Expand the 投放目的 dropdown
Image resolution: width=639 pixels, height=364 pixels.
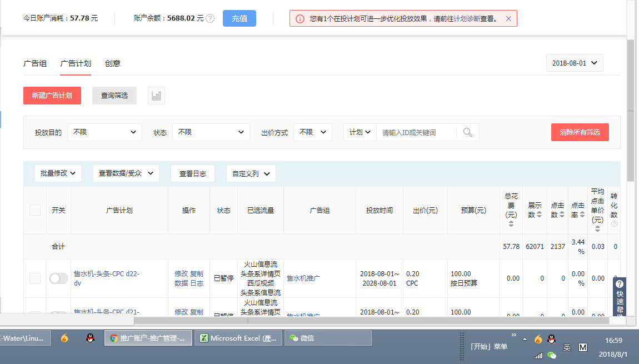pyautogui.click(x=104, y=132)
